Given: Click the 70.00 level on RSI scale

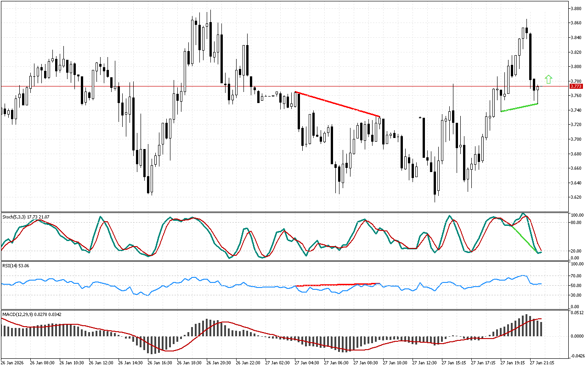Looking at the screenshot, I should click(x=577, y=276).
